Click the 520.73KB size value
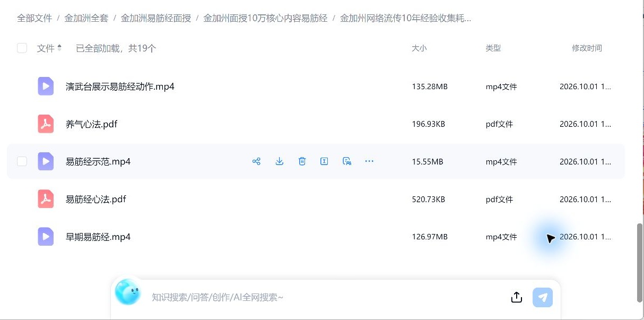This screenshot has width=644, height=320. click(x=428, y=200)
